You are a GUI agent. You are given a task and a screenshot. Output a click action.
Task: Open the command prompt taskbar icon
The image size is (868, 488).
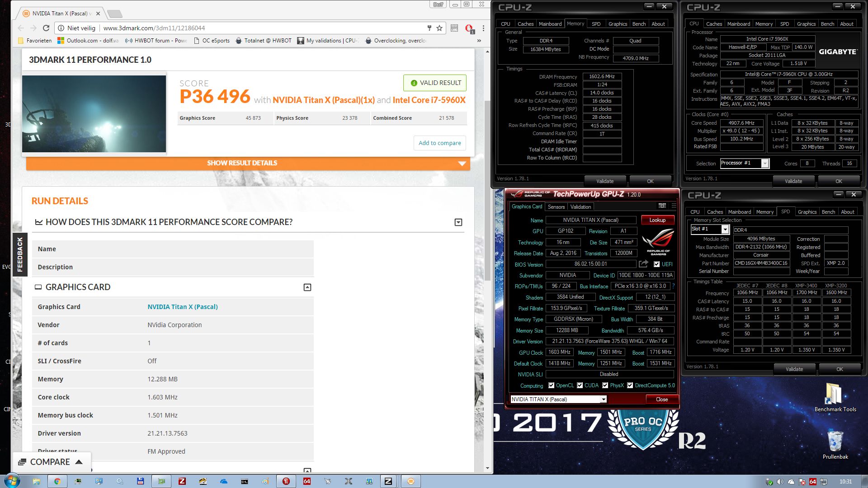[245, 481]
